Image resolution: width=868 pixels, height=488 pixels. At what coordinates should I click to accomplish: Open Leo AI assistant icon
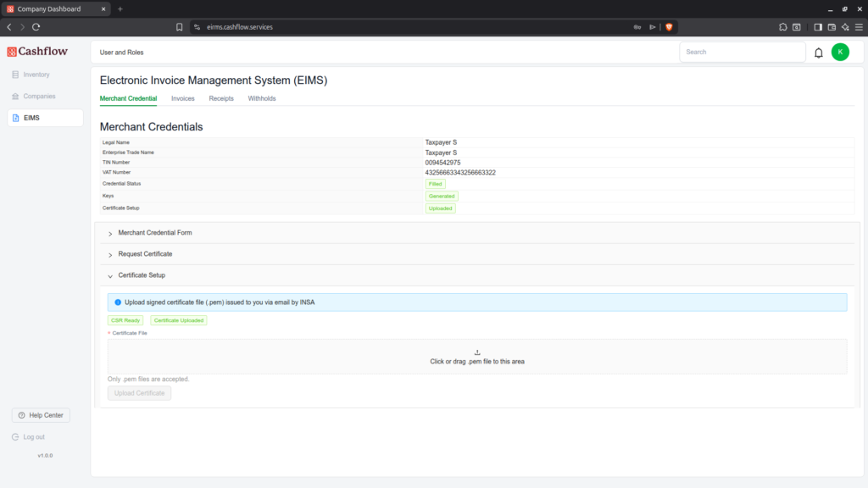point(845,27)
